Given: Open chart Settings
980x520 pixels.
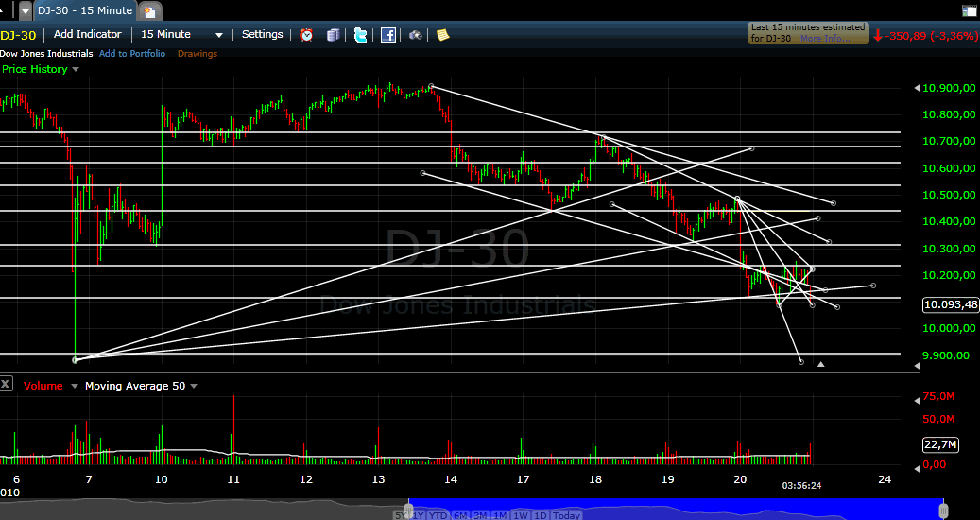Looking at the screenshot, I should [263, 34].
